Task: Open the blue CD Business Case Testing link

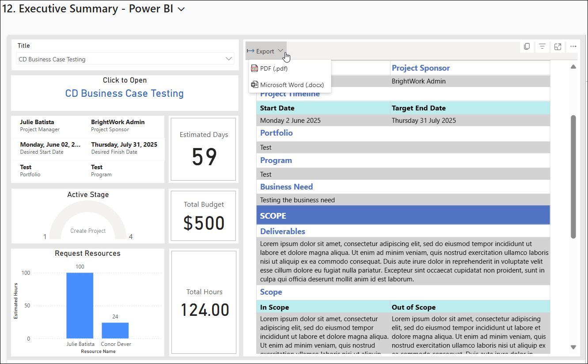Action: [x=125, y=93]
